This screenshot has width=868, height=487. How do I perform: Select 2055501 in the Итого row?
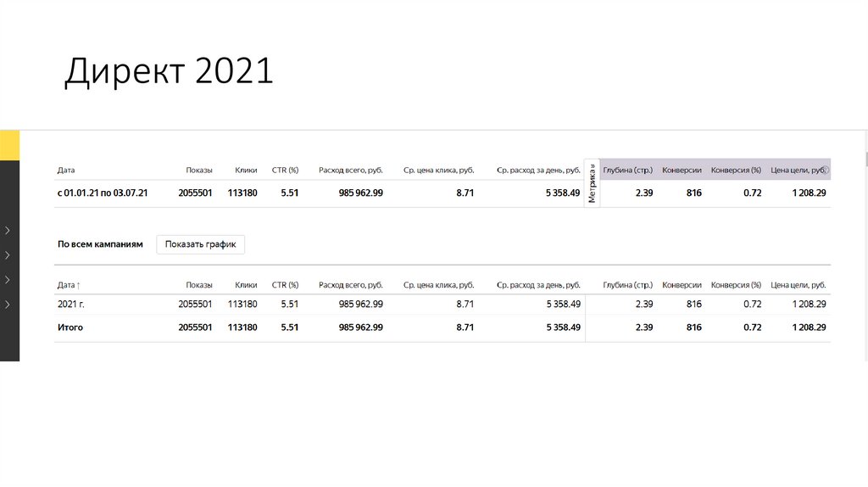(195, 327)
